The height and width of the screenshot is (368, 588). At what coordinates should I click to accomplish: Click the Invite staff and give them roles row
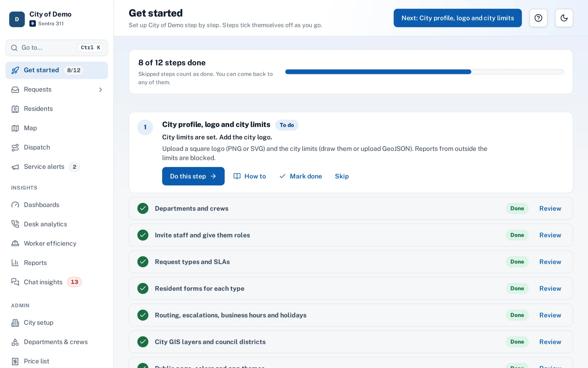tap(351, 235)
